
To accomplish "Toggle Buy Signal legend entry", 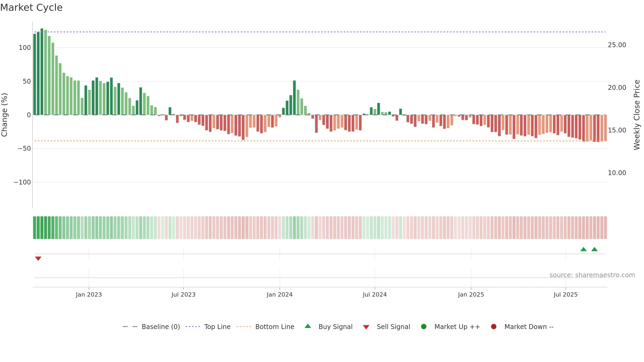I will (x=328, y=327).
